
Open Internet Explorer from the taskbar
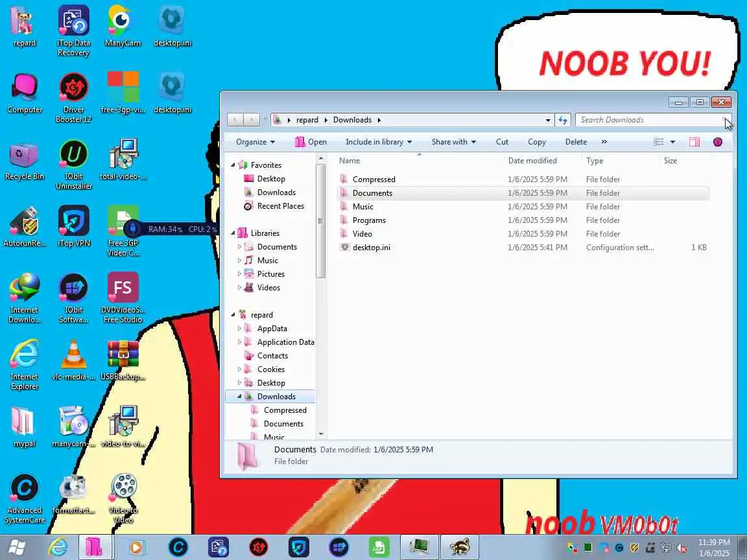coord(58,547)
